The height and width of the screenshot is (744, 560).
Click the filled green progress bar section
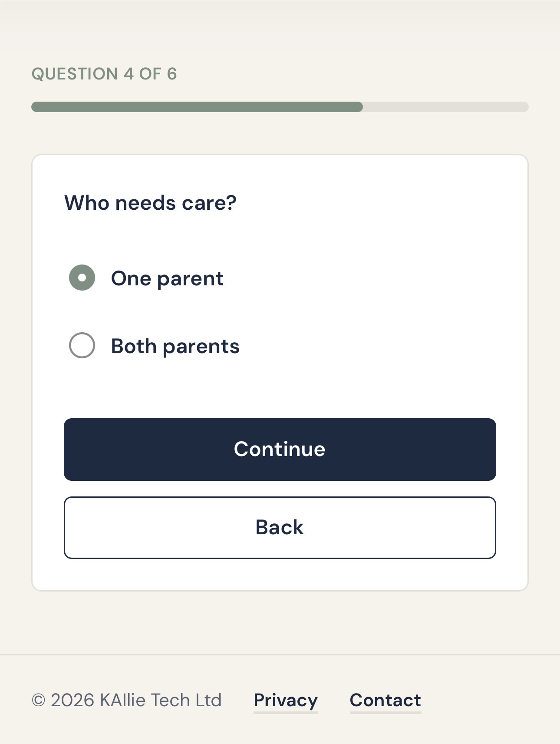197,107
